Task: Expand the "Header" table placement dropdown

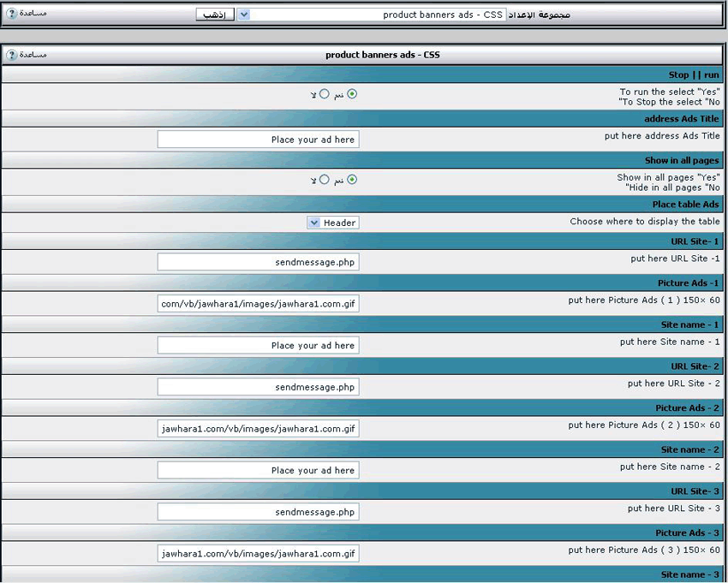Action: click(314, 223)
